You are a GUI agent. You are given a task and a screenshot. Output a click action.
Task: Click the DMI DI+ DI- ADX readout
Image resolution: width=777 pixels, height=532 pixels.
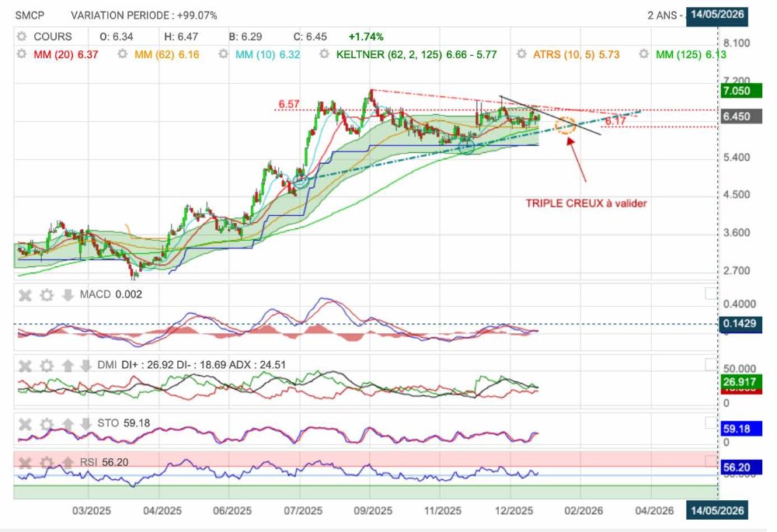(x=192, y=365)
